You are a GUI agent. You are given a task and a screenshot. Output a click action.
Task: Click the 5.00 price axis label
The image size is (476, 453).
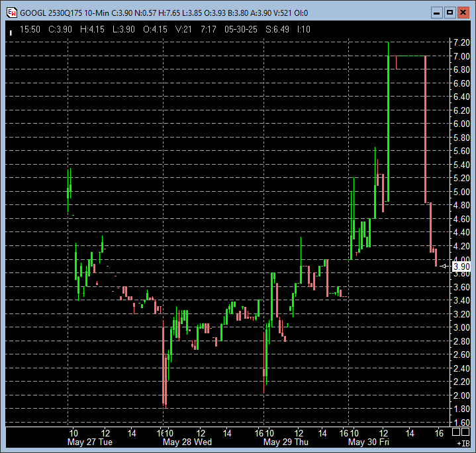coord(461,192)
